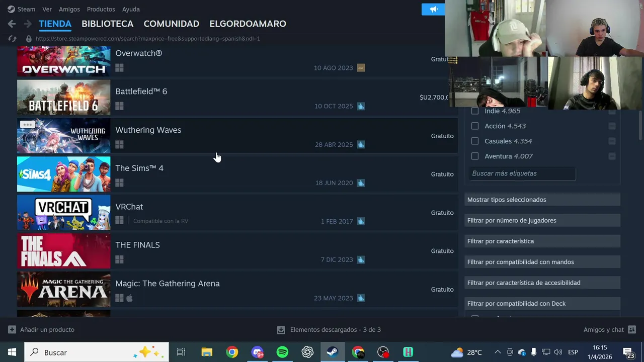Exclude the Acción tag with minus button
The width and height of the screenshot is (644, 362).
(x=612, y=126)
